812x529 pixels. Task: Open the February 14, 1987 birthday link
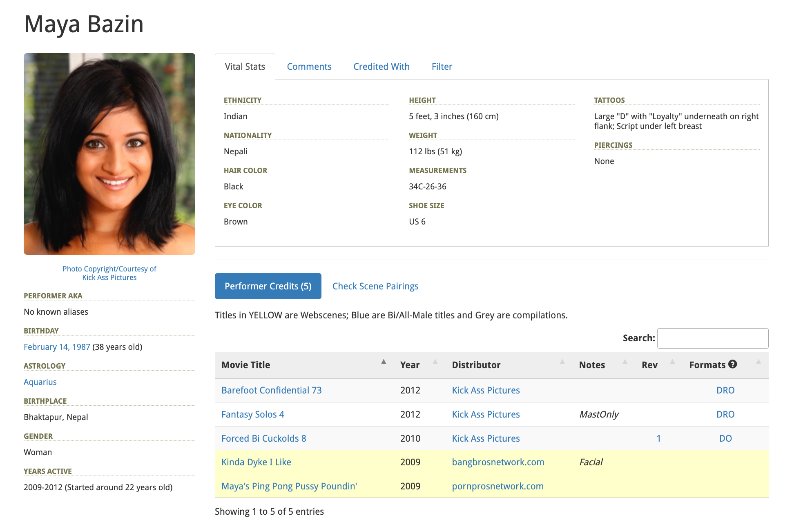(57, 347)
